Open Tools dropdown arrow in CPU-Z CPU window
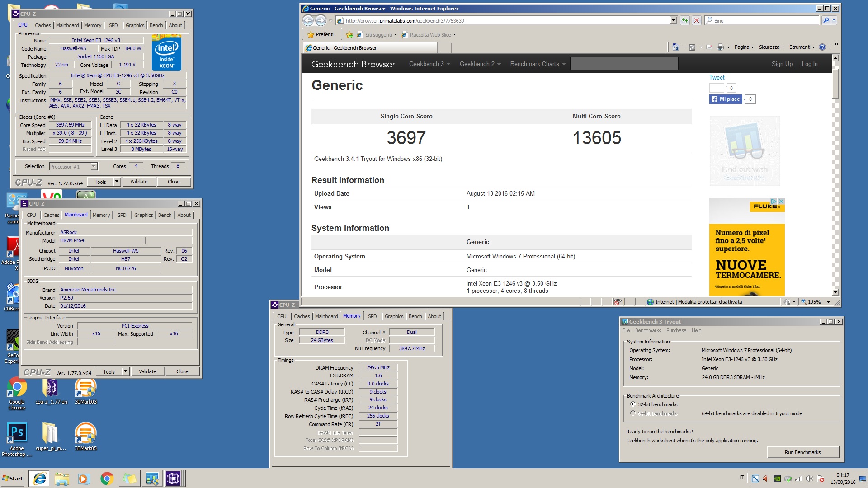 coord(117,182)
